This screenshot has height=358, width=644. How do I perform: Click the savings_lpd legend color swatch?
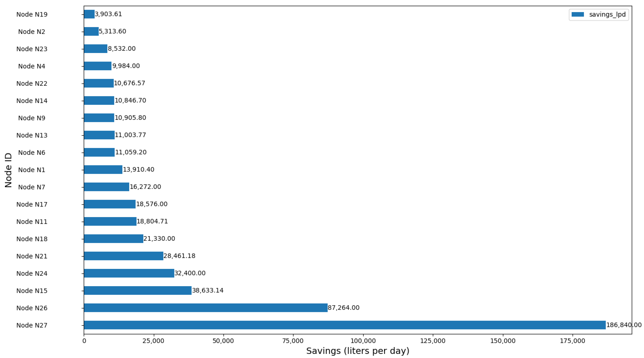577,14
